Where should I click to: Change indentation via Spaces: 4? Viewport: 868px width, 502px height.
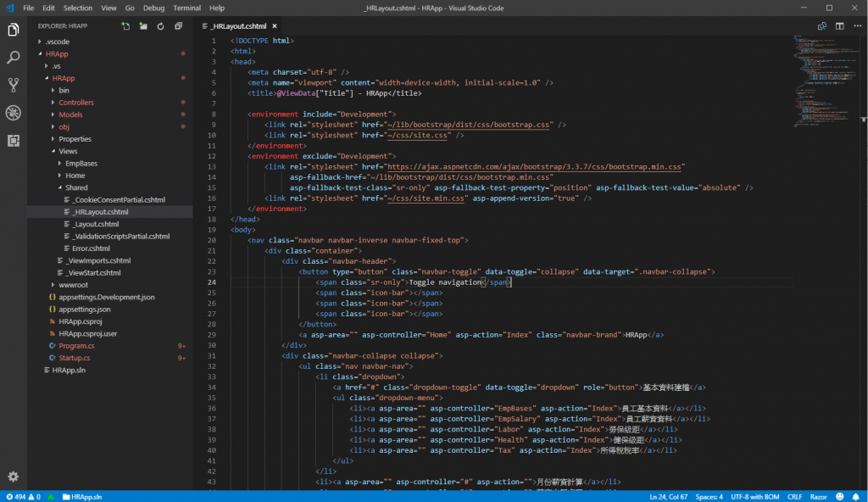[709, 497]
